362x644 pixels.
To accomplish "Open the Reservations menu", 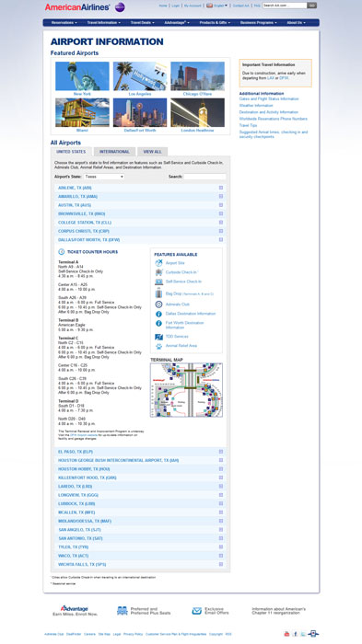I will 64,23.
